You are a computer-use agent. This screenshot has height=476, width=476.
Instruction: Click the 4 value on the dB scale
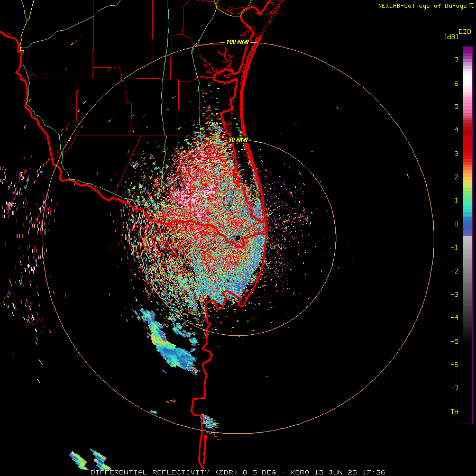pyautogui.click(x=456, y=130)
